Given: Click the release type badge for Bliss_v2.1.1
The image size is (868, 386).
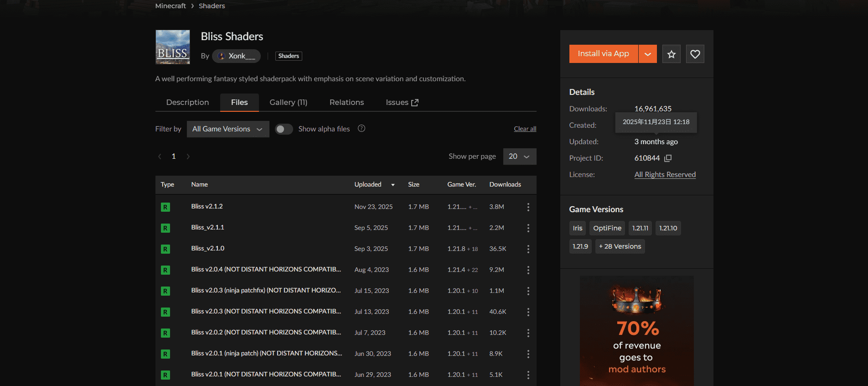Looking at the screenshot, I should [x=165, y=228].
